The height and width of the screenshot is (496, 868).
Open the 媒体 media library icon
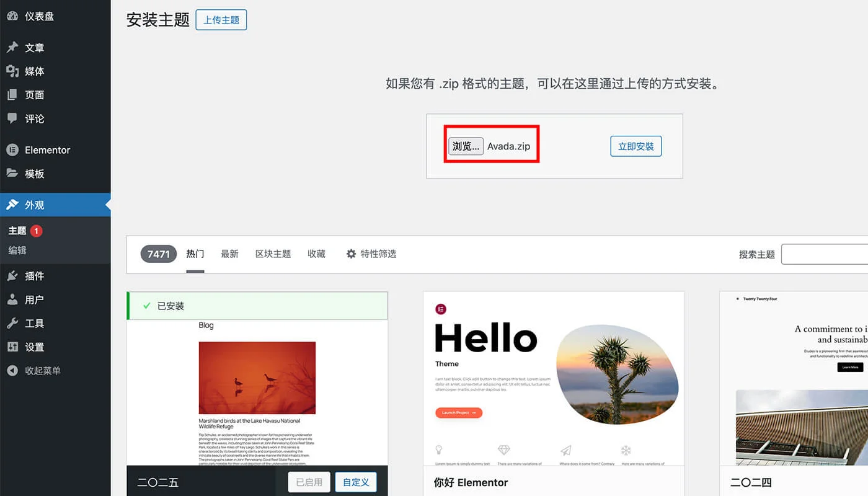click(x=14, y=71)
